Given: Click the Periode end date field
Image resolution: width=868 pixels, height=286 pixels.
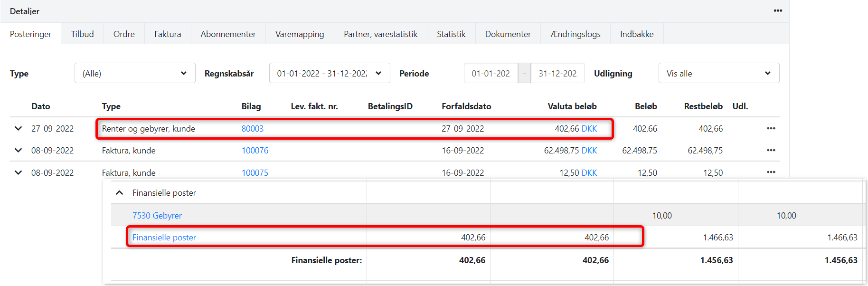Looking at the screenshot, I should tap(557, 73).
